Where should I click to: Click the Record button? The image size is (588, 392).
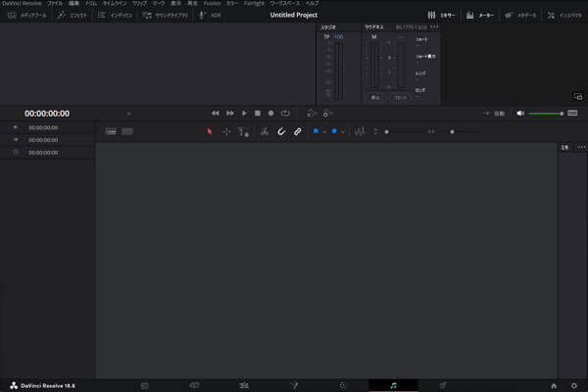[270, 113]
